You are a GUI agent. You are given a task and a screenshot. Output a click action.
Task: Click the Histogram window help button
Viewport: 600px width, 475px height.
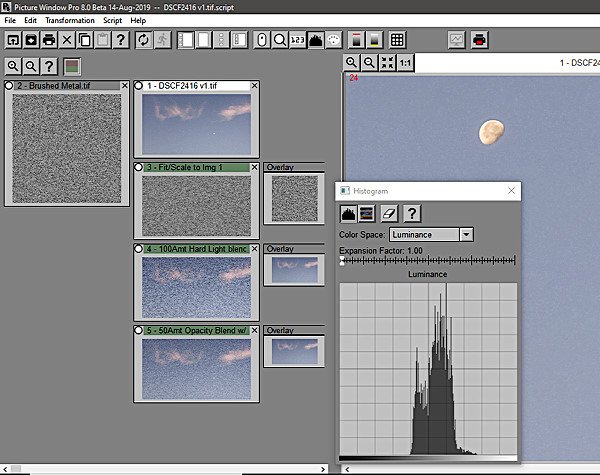pyautogui.click(x=411, y=213)
